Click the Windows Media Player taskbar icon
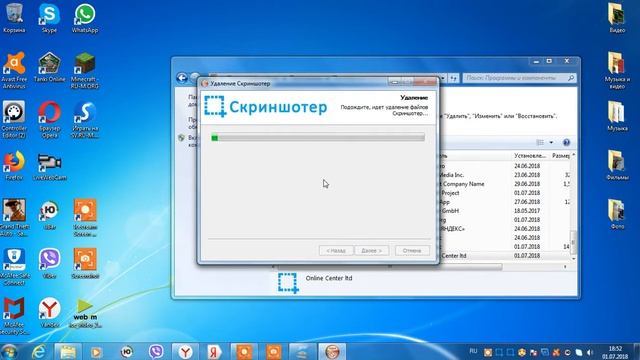Screen dimensions: 640x360 click(97, 351)
